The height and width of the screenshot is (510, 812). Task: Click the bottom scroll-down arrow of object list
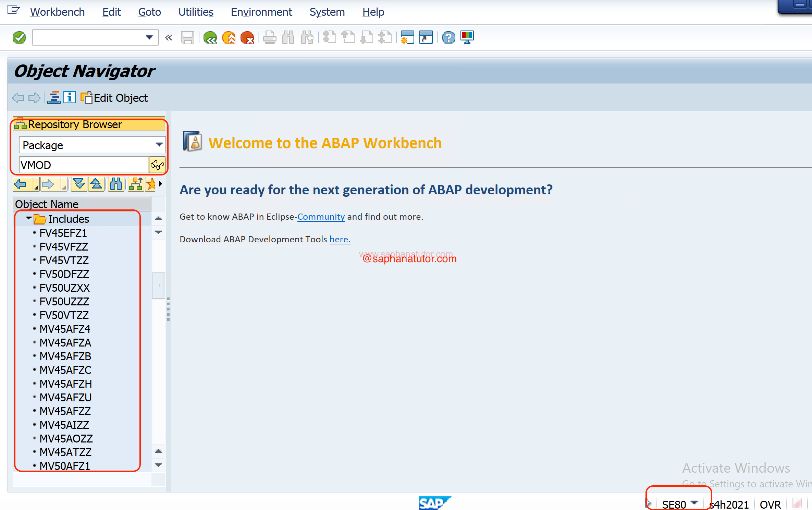click(x=158, y=465)
